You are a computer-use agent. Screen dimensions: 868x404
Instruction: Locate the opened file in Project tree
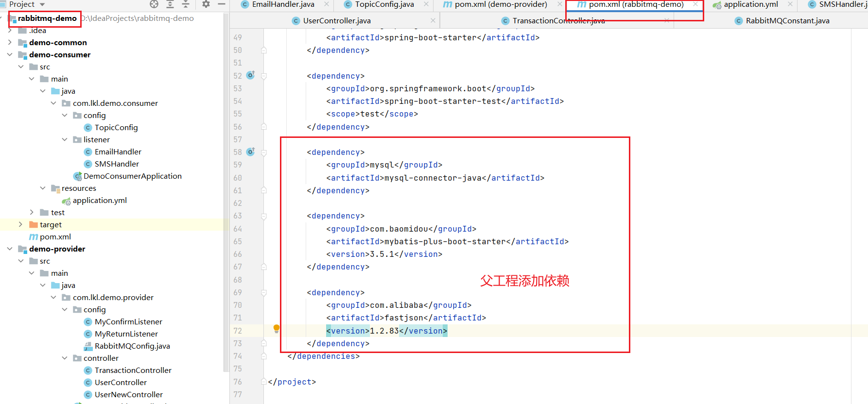154,4
